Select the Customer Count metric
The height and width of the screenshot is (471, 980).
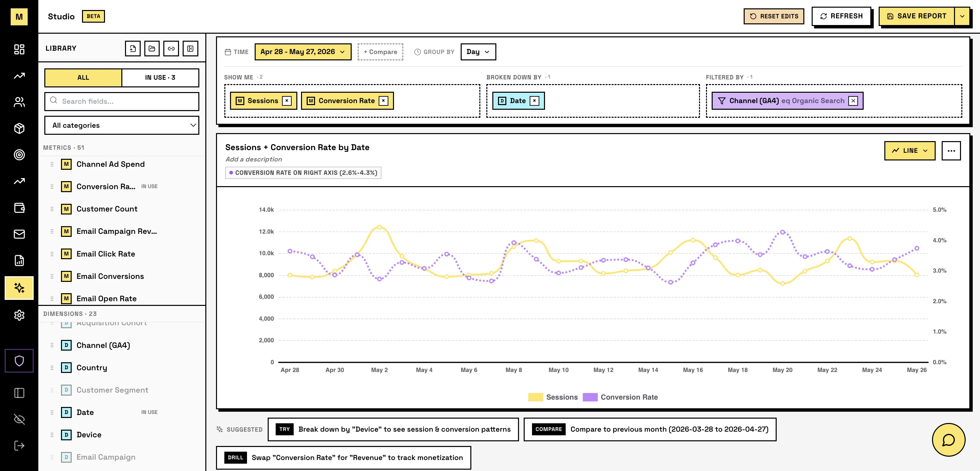click(x=107, y=209)
